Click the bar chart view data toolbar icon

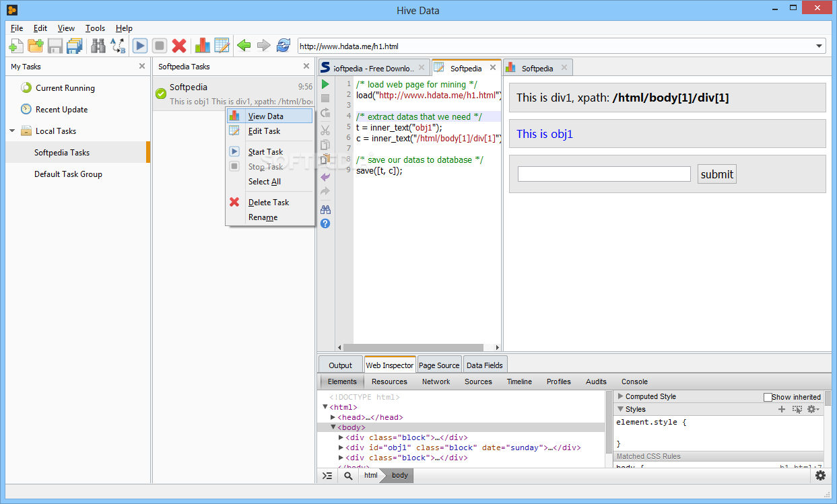(202, 46)
